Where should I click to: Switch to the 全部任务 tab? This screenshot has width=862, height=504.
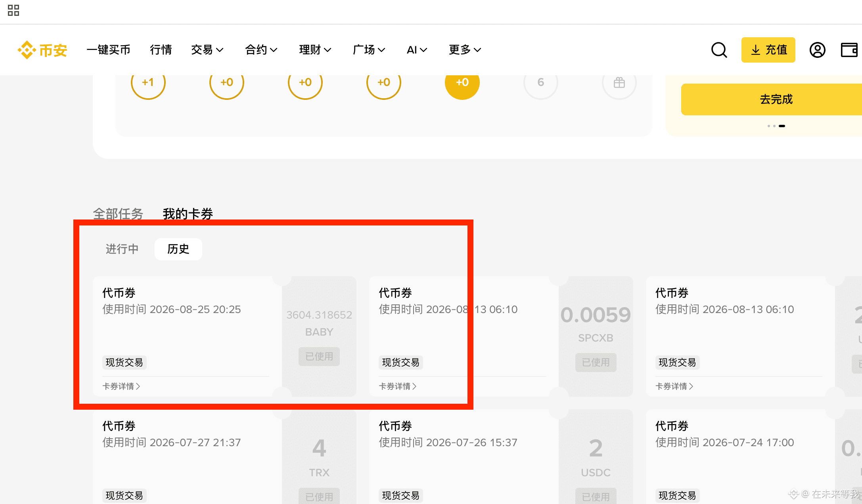[x=118, y=214]
